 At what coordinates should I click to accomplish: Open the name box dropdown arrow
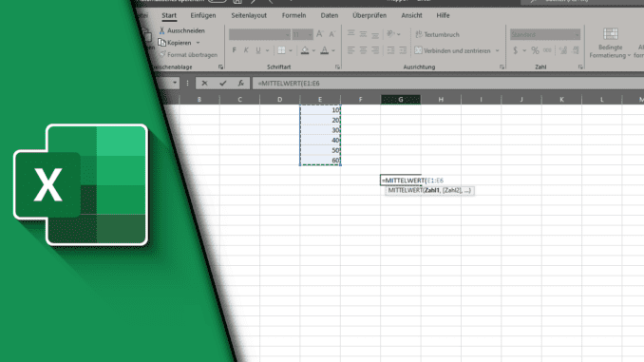(175, 83)
